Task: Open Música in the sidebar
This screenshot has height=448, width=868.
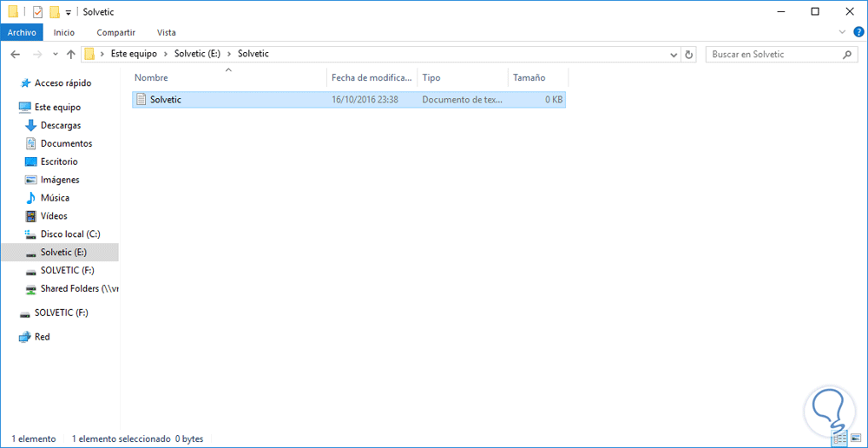Action: click(x=55, y=198)
